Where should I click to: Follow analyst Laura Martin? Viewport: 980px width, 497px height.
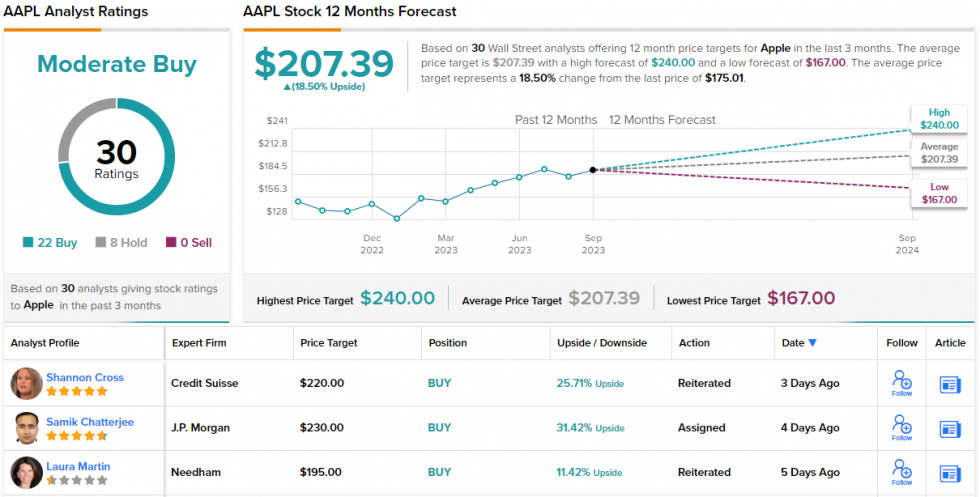901,472
